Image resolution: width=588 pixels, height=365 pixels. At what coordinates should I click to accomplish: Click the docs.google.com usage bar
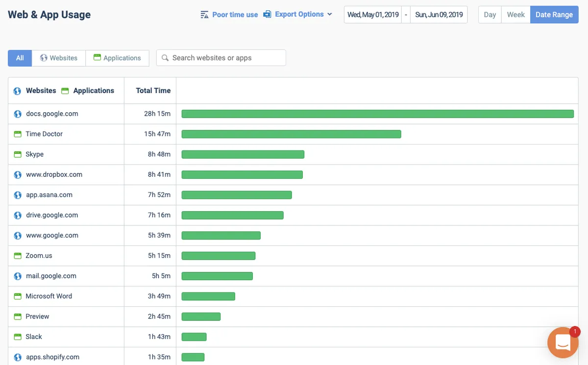click(378, 114)
